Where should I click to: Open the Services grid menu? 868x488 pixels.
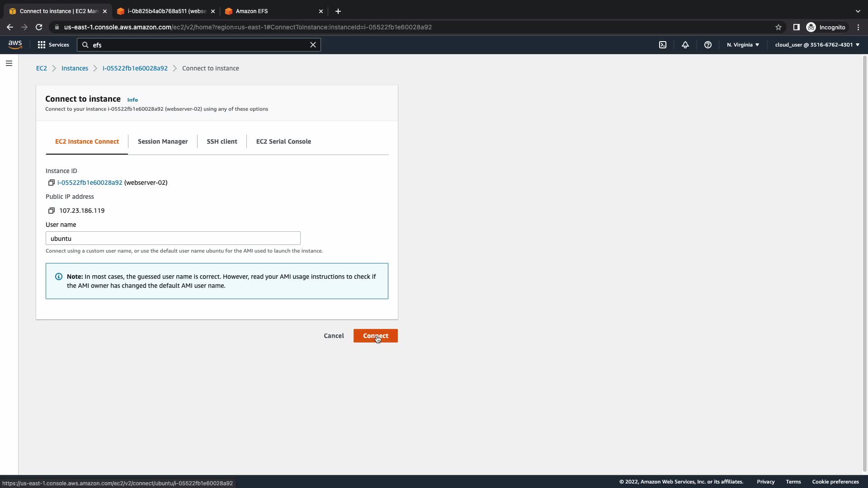[x=53, y=45]
